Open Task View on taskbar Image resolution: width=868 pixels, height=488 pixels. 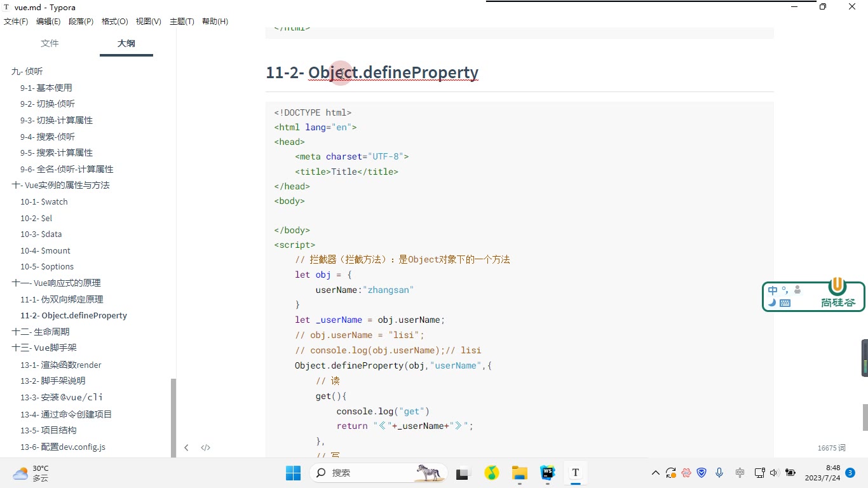click(463, 473)
